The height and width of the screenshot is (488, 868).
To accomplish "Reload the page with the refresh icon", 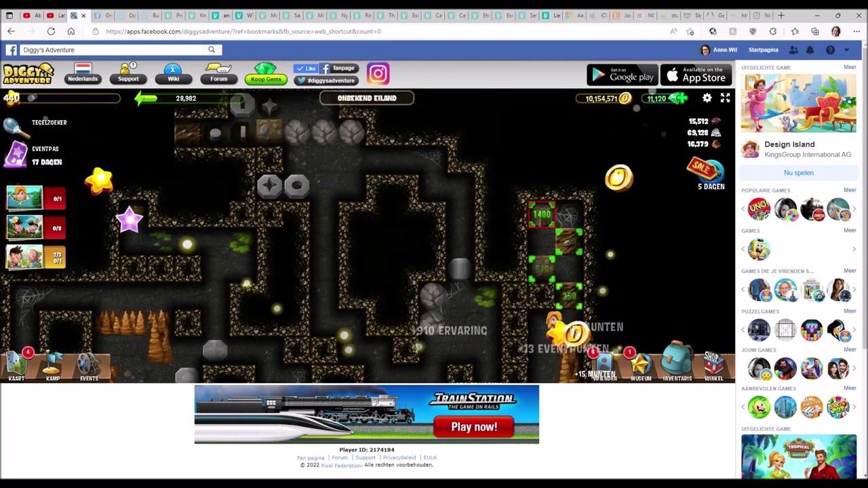I will tap(51, 31).
